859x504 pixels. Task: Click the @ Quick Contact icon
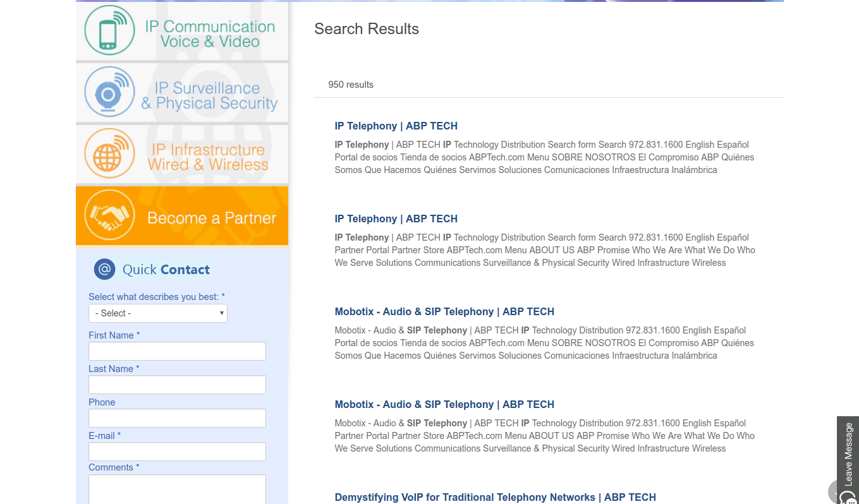[x=104, y=269]
